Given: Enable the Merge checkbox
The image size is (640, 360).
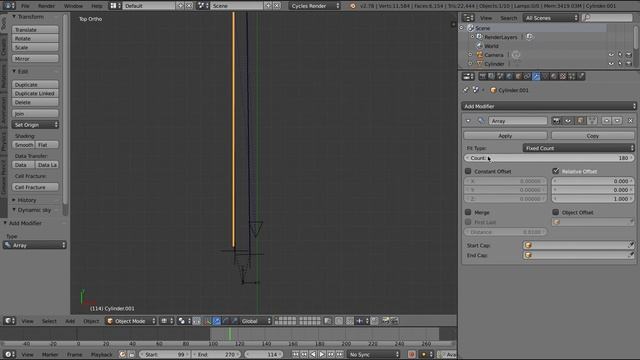Looking at the screenshot, I should point(468,212).
